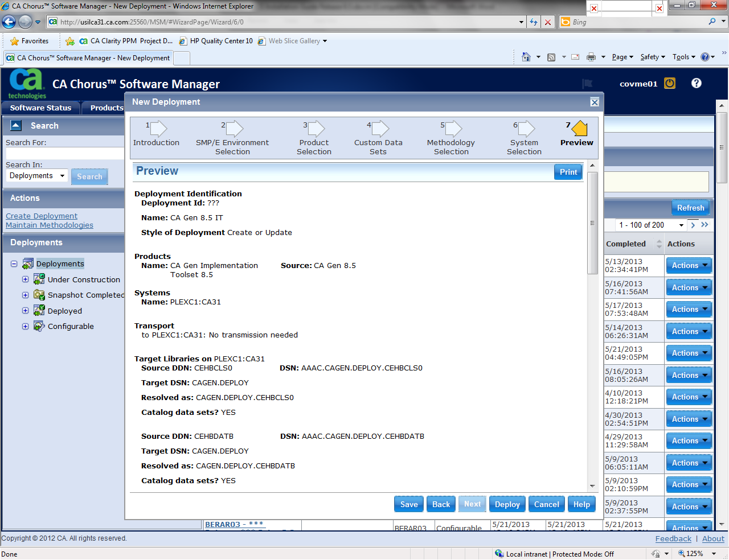
Task: Open Actions dropdown for 5/13/2013 02:34:41PM row
Action: click(689, 265)
